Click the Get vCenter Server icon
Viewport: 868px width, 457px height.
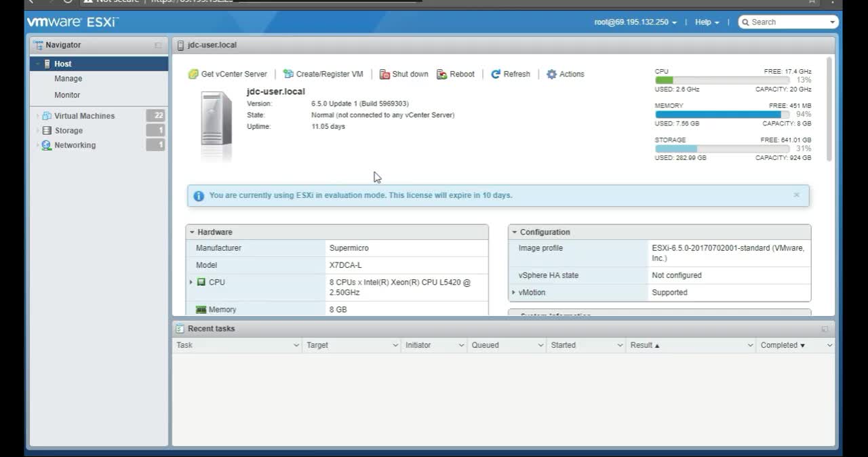[193, 74]
